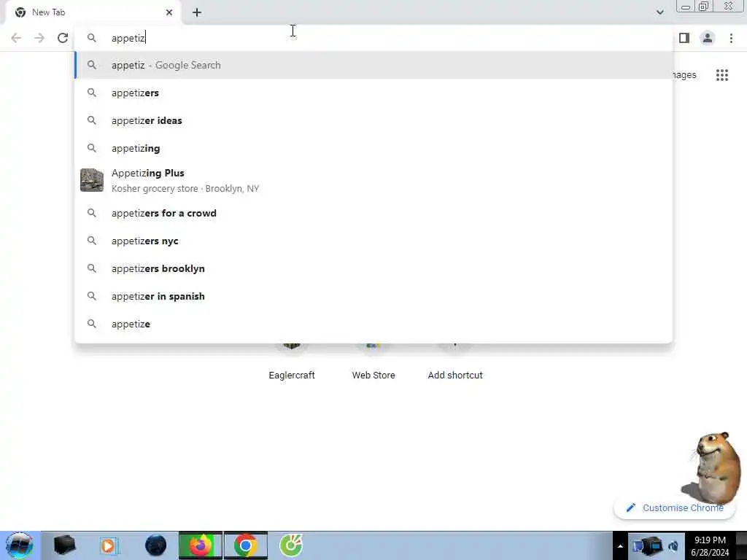Screen dimensions: 747x560
Task: Open the dark globe taskbar icon
Action: coord(155,545)
